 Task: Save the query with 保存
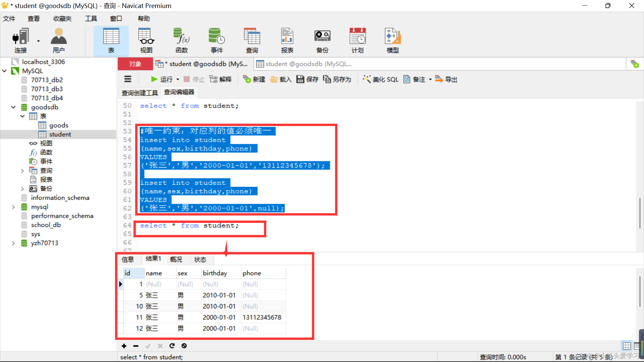[x=307, y=79]
